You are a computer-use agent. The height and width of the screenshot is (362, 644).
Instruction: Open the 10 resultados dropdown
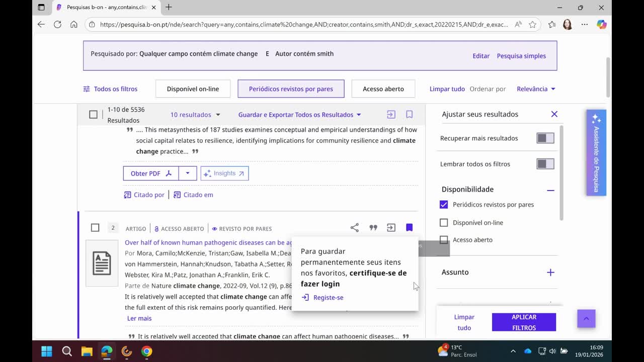click(195, 115)
